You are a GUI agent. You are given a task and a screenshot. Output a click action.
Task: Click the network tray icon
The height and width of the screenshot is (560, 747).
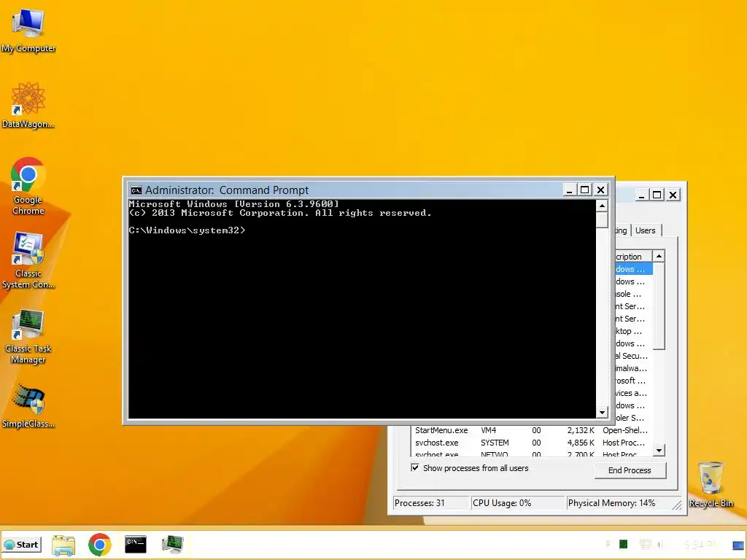pos(645,544)
